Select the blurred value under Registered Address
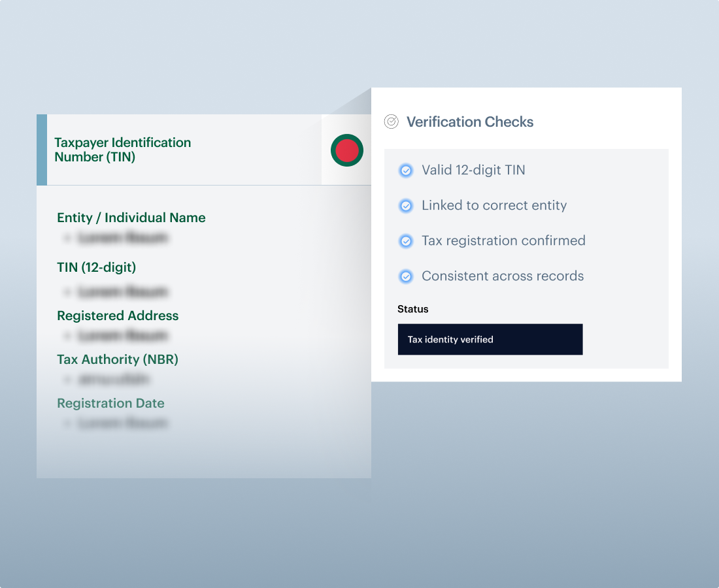This screenshot has height=588, width=719. coord(122,336)
